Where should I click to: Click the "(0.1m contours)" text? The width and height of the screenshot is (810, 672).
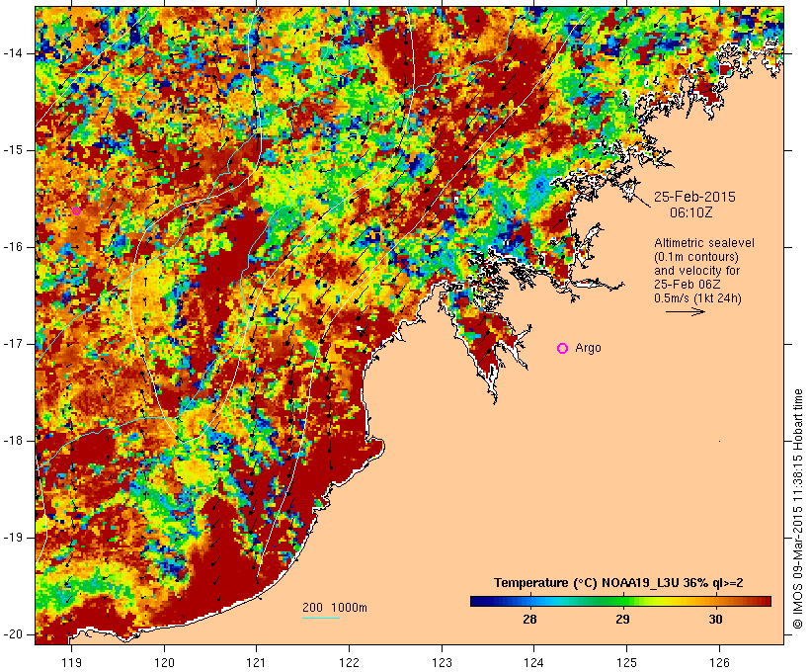pyautogui.click(x=695, y=257)
